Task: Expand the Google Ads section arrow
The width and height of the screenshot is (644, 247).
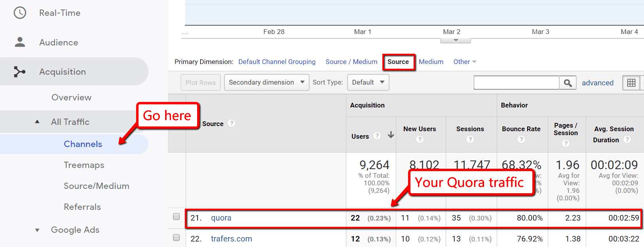Action: coord(37,230)
